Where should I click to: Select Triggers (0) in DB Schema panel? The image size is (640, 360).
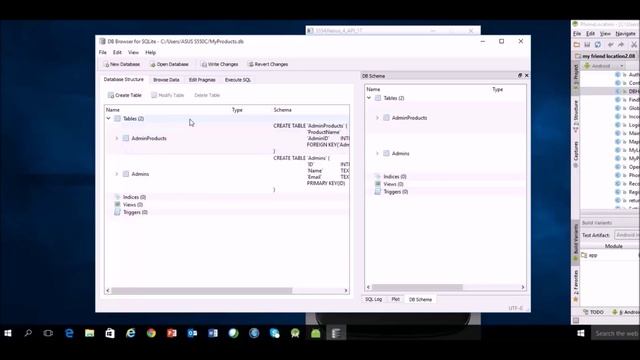coord(396,192)
